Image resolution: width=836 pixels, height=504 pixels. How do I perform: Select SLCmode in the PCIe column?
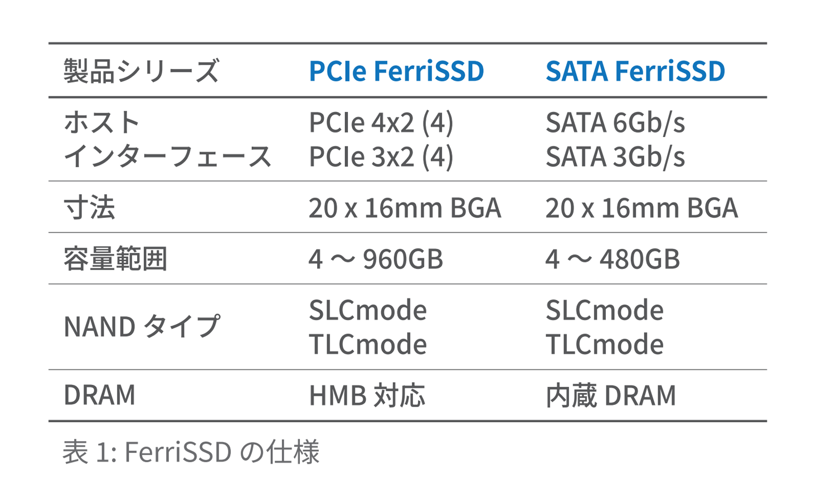point(367,310)
